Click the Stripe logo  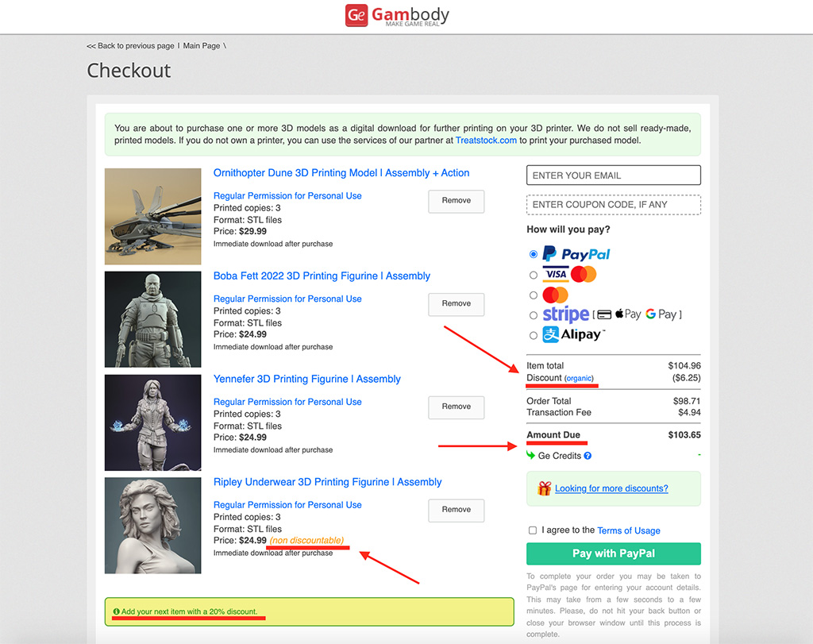click(565, 314)
